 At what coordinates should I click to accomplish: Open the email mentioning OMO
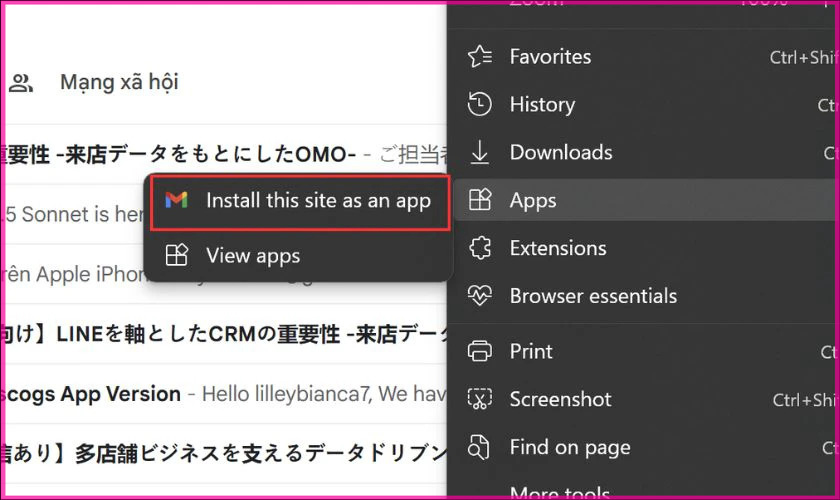pyautogui.click(x=225, y=154)
